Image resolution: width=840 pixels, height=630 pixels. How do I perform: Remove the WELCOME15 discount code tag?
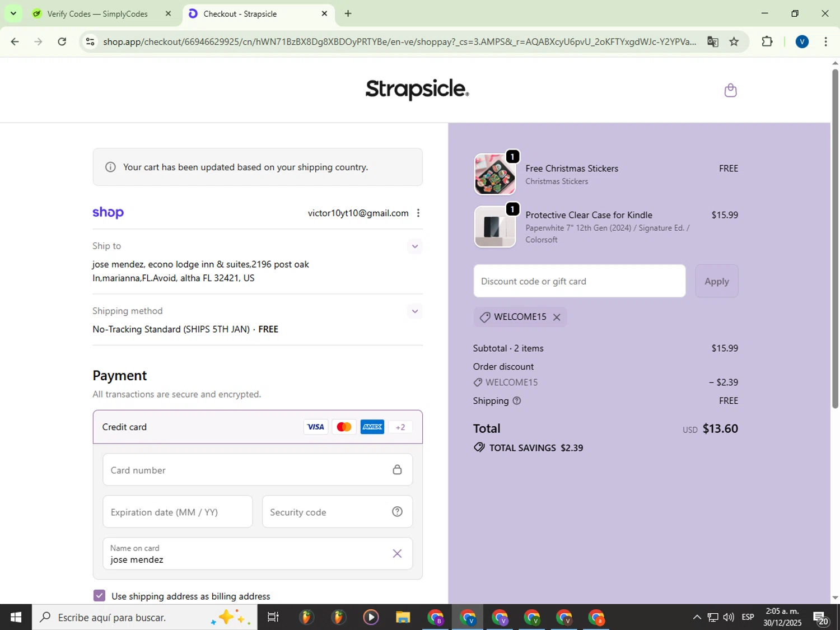(x=557, y=317)
